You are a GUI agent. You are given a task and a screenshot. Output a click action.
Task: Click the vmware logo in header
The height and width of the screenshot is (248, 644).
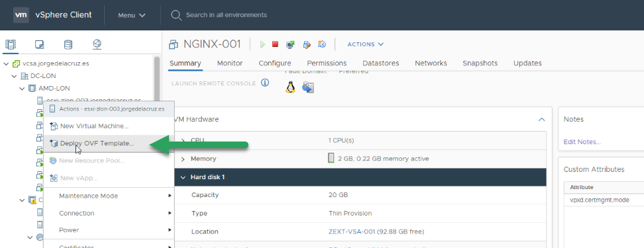21,15
